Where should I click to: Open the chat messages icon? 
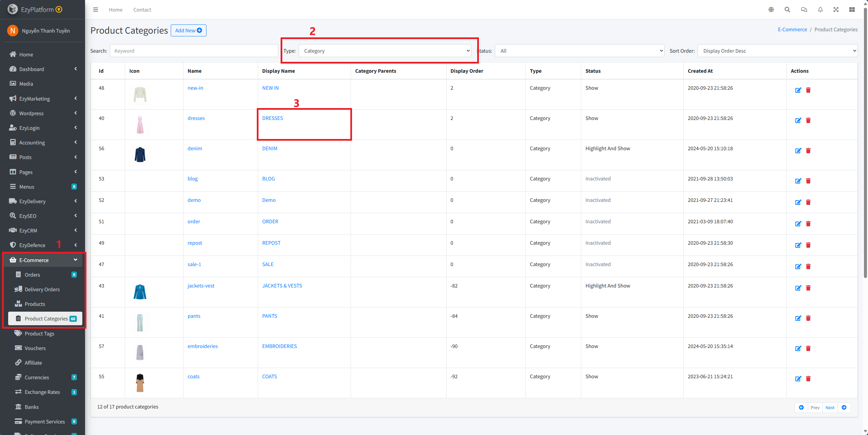[x=804, y=10]
